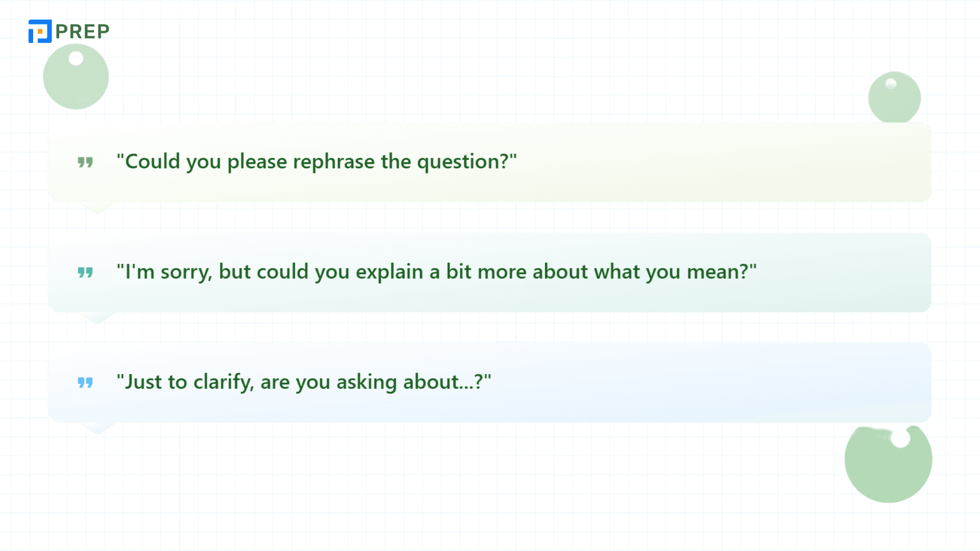Image resolution: width=980 pixels, height=551 pixels.
Task: Click the gray-green quote mark icon
Action: point(85,162)
